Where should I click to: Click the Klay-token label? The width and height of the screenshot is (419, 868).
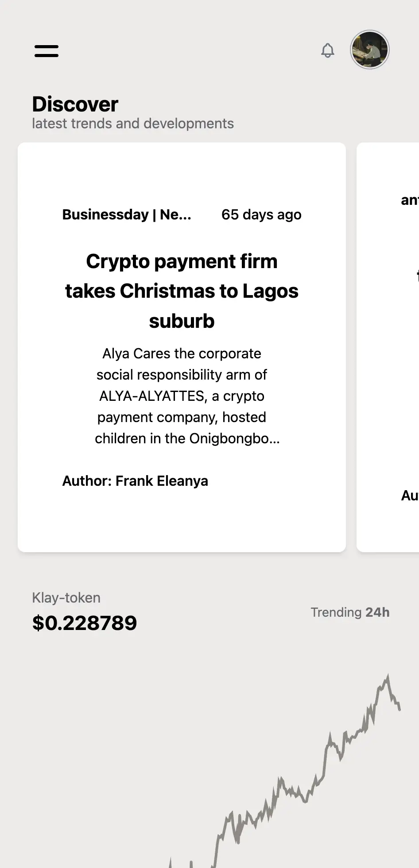pyautogui.click(x=66, y=598)
